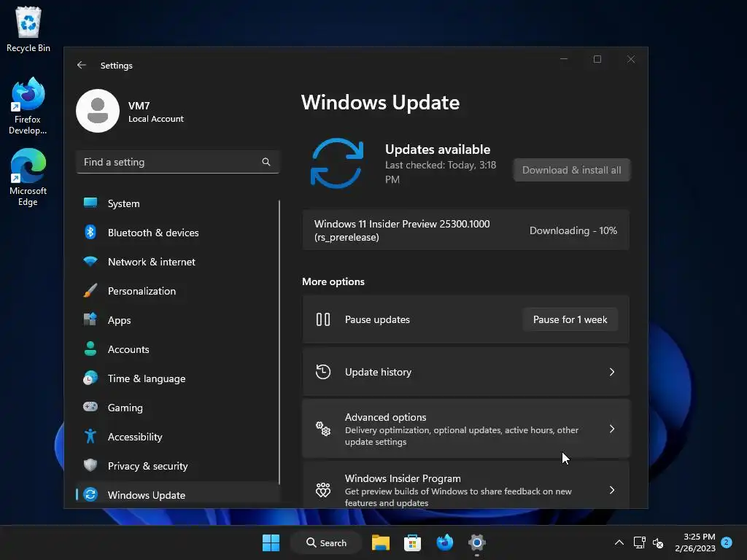
Task: Click the Advanced options gears icon
Action: [323, 429]
